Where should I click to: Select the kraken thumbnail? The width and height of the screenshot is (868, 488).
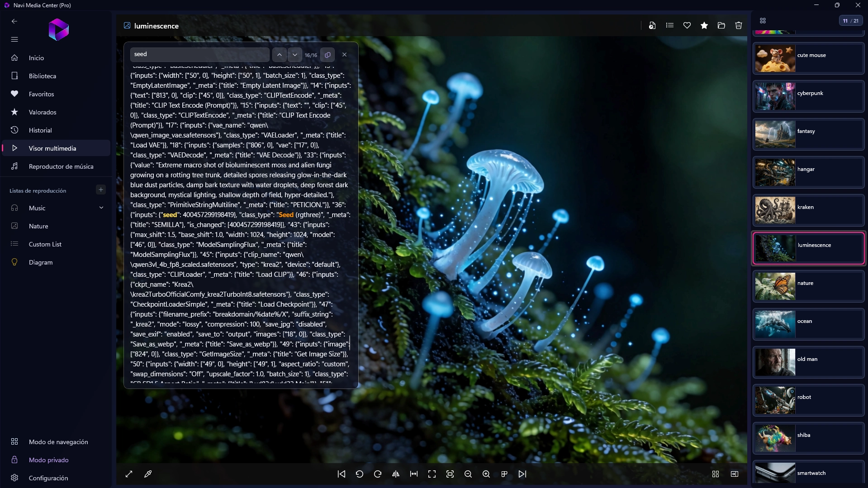pyautogui.click(x=808, y=210)
